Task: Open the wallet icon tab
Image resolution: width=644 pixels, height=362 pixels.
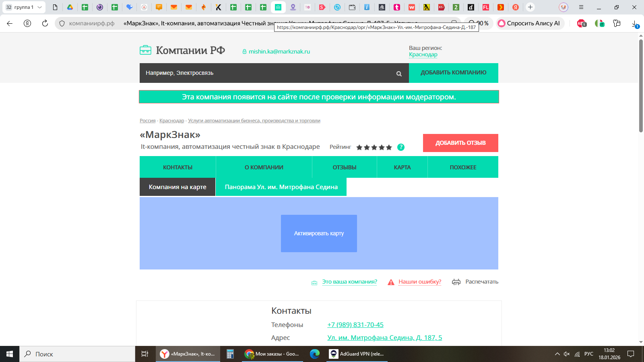Action: click(x=352, y=7)
